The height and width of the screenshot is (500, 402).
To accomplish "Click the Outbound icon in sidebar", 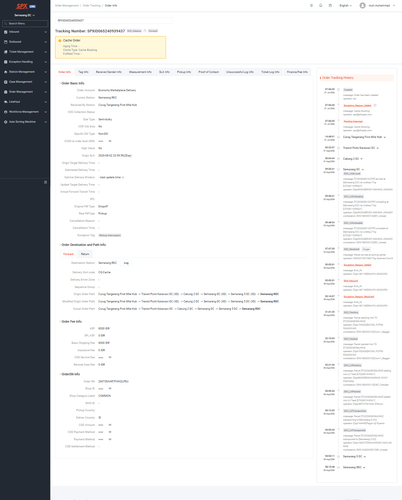I will [6, 42].
